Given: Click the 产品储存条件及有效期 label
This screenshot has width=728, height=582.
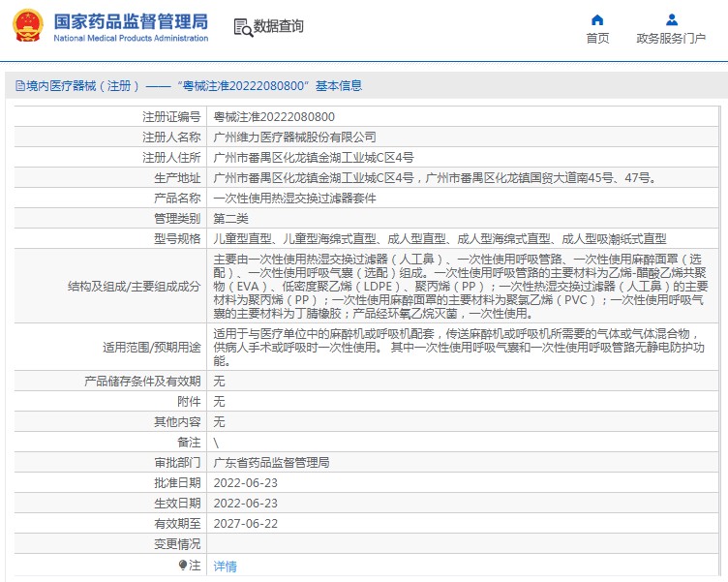Looking at the screenshot, I should point(142,382).
